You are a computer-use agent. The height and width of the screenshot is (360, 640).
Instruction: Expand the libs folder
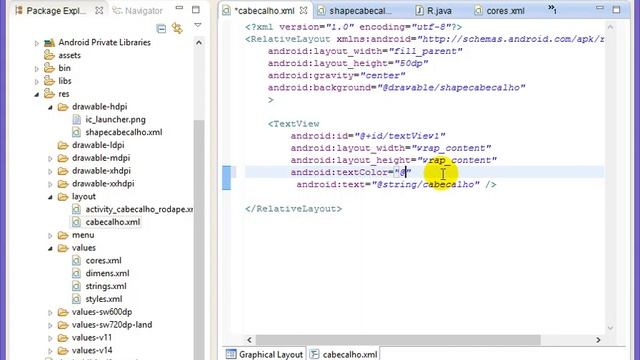tap(37, 82)
